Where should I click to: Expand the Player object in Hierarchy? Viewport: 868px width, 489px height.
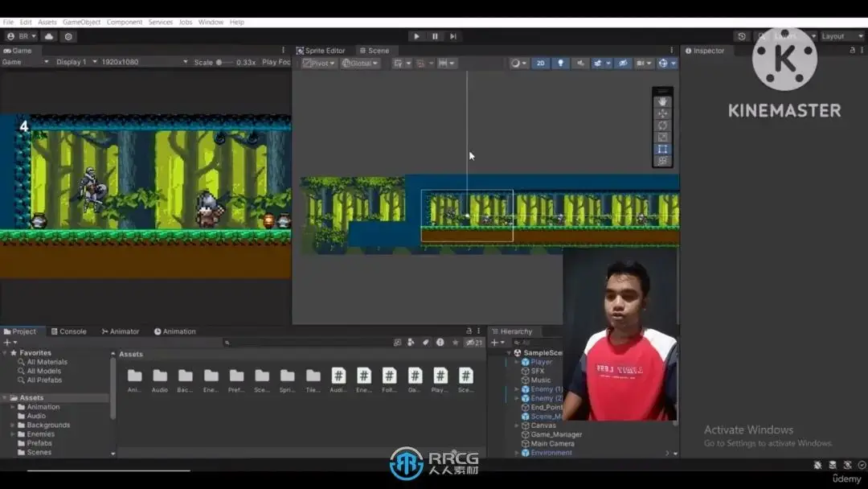(x=517, y=362)
